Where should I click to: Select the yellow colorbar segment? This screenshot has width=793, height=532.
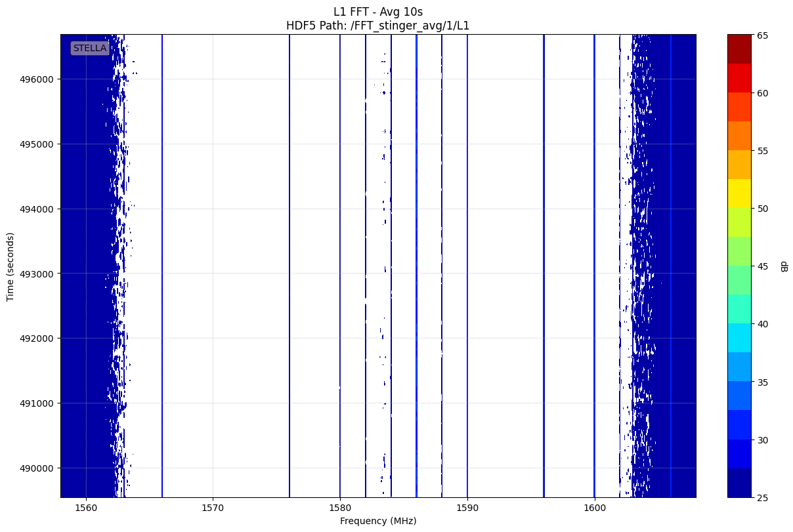click(739, 194)
